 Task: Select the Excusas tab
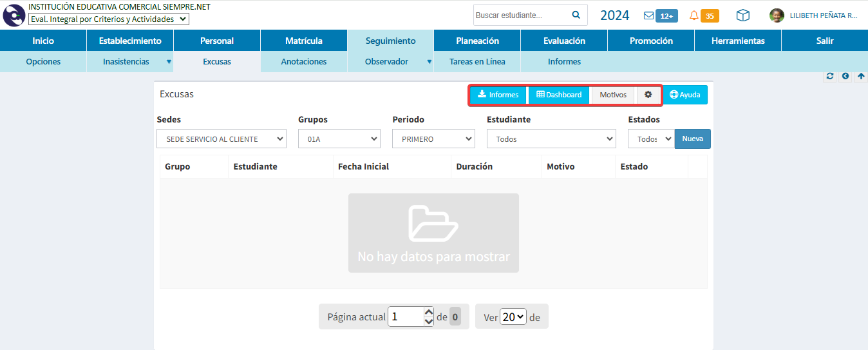[x=217, y=62]
